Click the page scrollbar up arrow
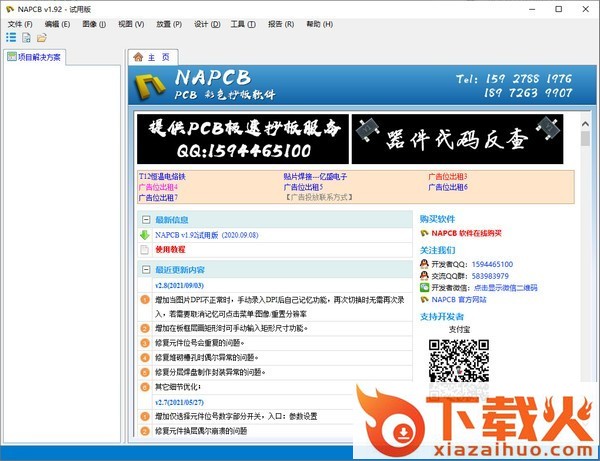 (585, 124)
